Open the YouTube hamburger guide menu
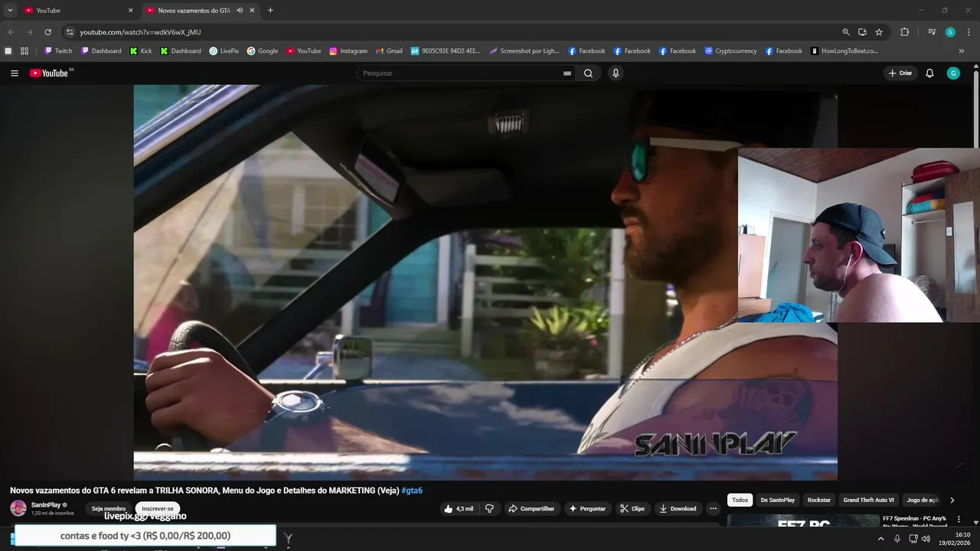This screenshot has width=980, height=551. click(x=15, y=73)
